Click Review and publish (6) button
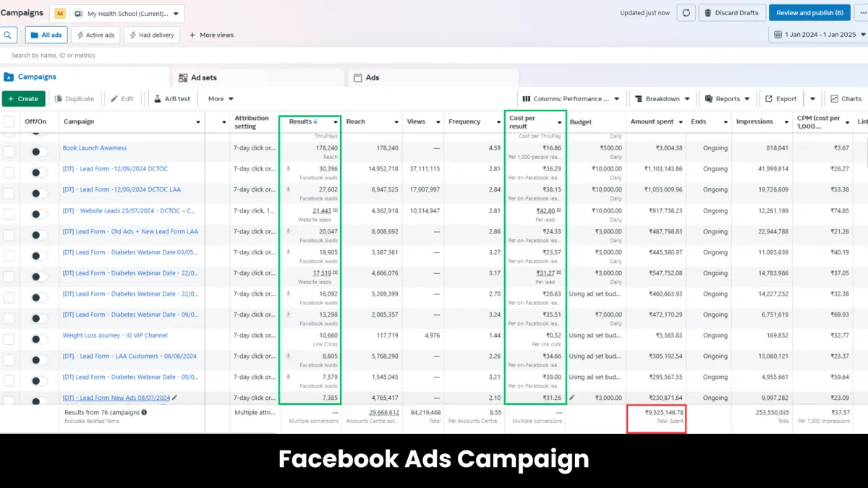 coord(809,13)
